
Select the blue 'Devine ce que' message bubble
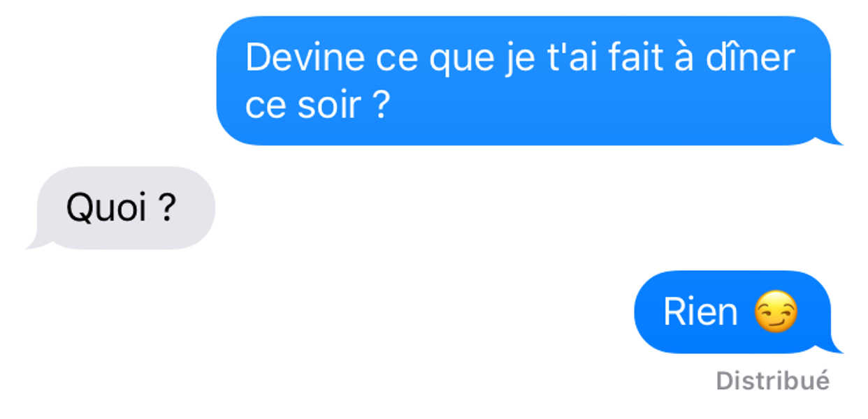point(524,80)
